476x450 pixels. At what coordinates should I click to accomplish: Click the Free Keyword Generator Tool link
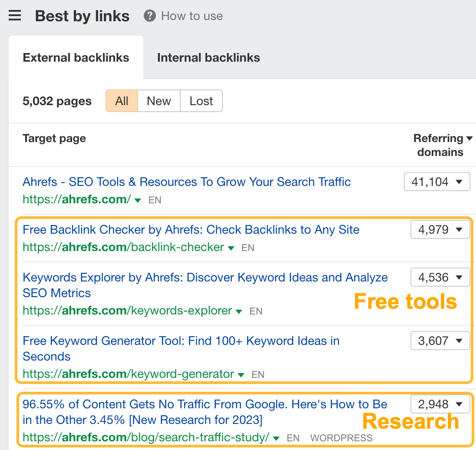coord(181,348)
